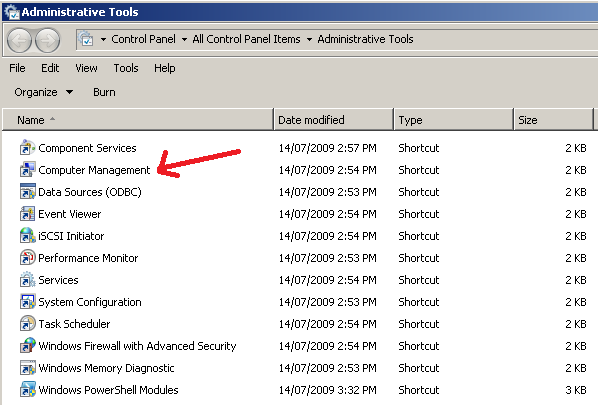Click the address bar location icon
Screen dimensions: 598x405
pyautogui.click(x=86, y=39)
